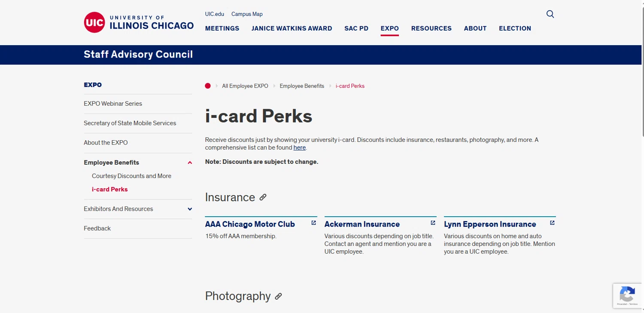Viewport: 644px width, 313px height.
Task: Select i-card Perks sidebar sub-item
Action: pyautogui.click(x=109, y=189)
